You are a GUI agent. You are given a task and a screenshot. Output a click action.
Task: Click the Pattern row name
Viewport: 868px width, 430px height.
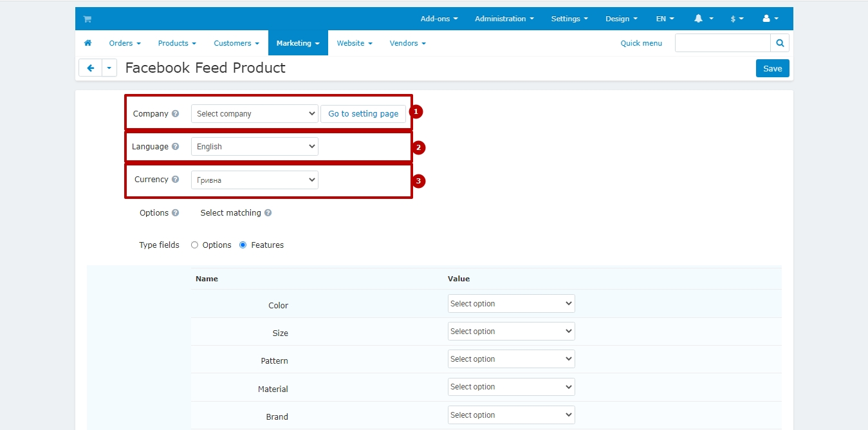point(274,361)
